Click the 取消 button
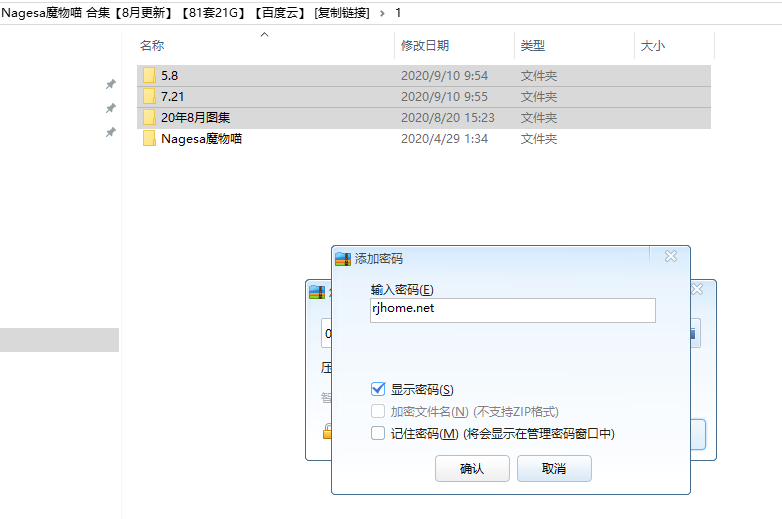 coord(553,468)
